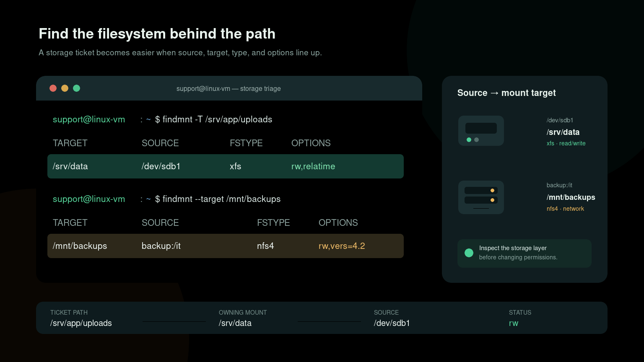This screenshot has width=644, height=362.
Task: Click the red close dot in terminal title bar
Action: [53, 88]
